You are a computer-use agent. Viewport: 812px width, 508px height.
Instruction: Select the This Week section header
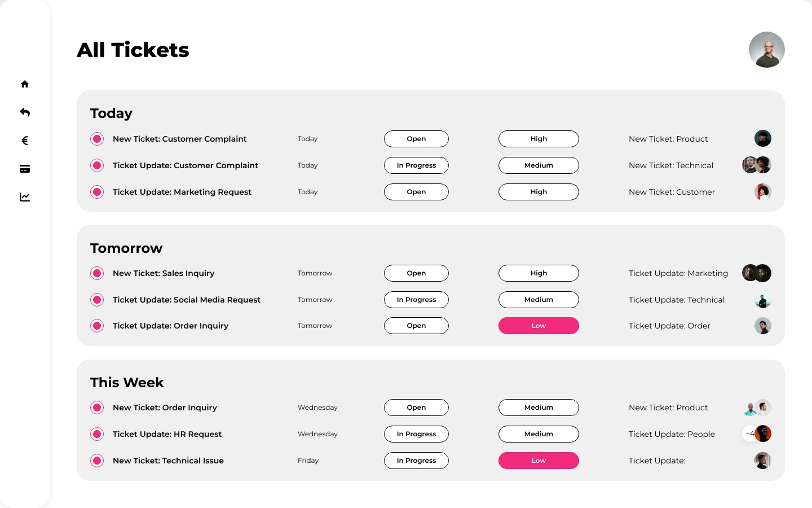(127, 382)
